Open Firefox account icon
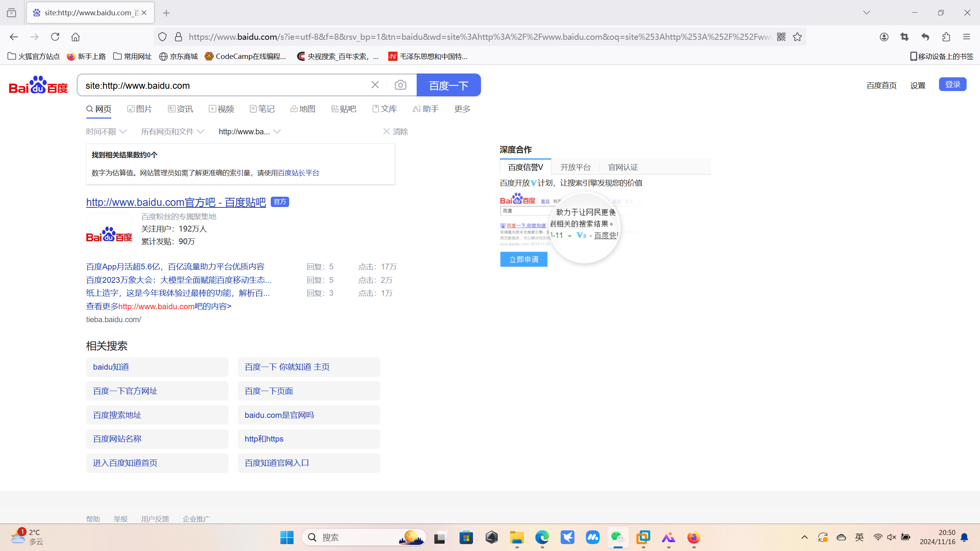The height and width of the screenshot is (551, 980). point(884,37)
